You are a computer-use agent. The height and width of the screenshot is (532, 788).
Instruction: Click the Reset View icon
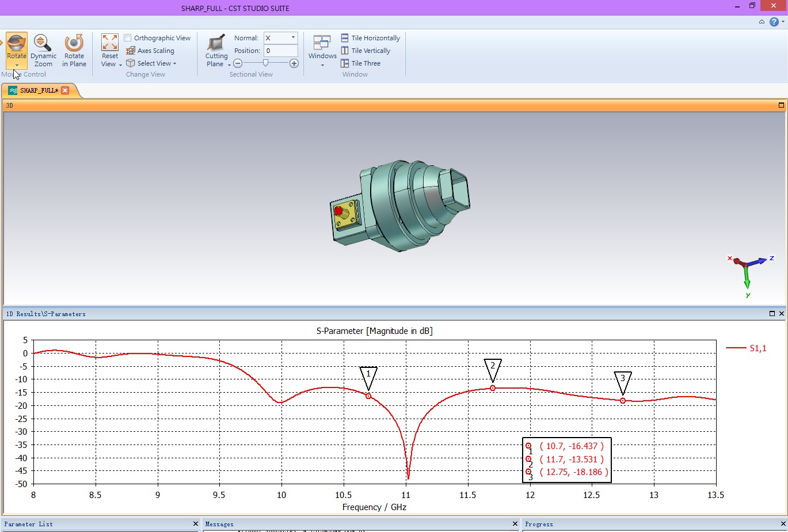tap(109, 43)
